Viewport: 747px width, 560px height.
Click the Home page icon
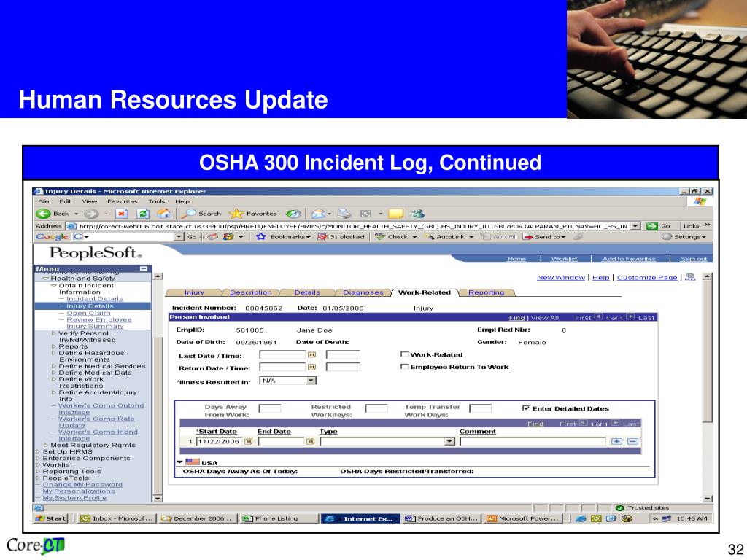(164, 214)
